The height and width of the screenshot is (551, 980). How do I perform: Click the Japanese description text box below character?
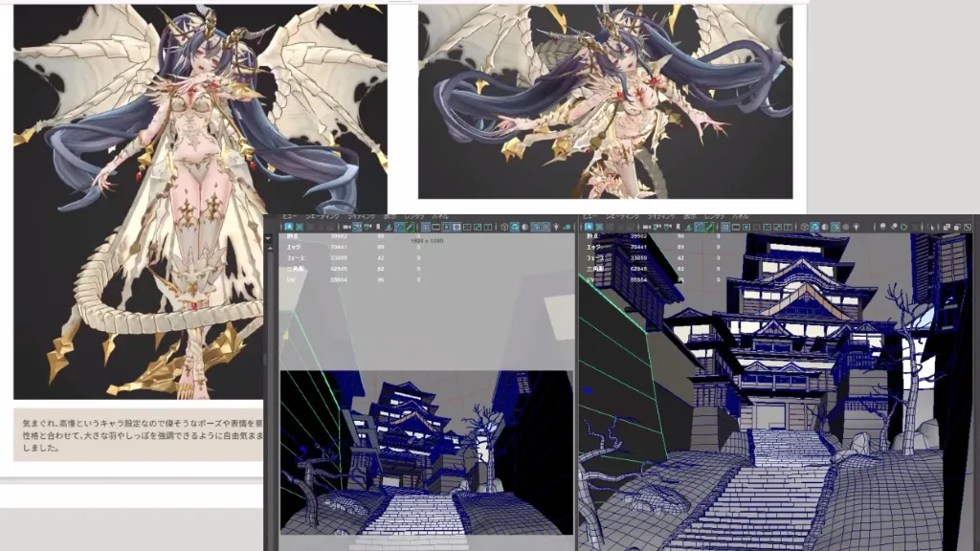138,435
